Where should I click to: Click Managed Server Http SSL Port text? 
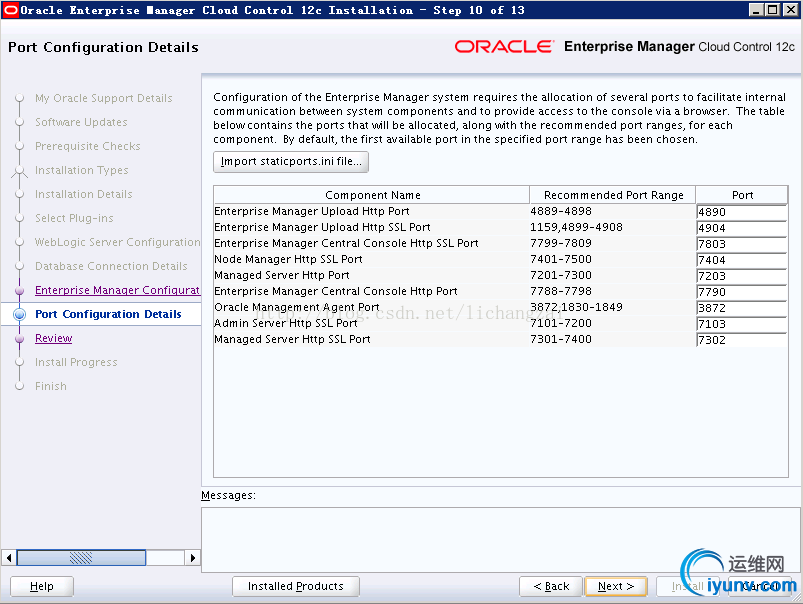pyautogui.click(x=292, y=339)
